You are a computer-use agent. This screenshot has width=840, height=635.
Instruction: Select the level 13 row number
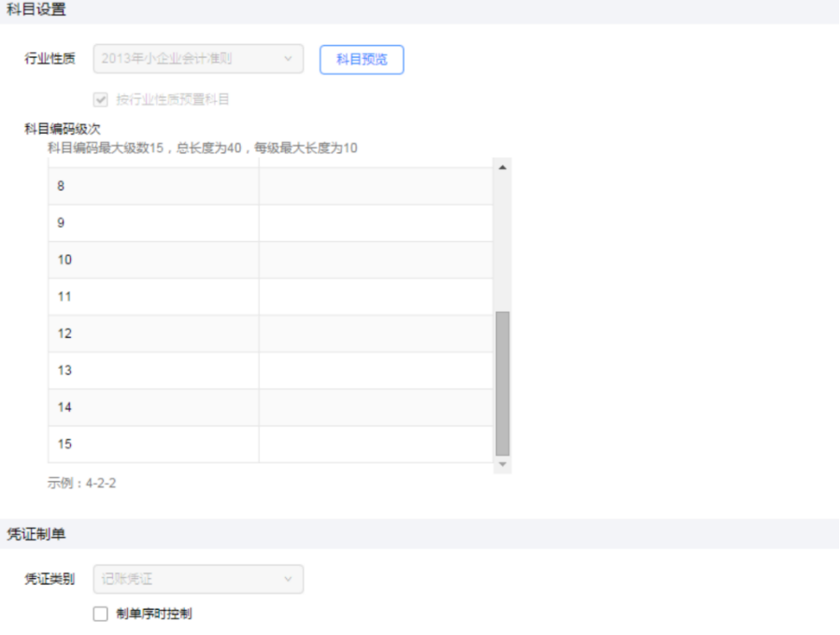64,371
